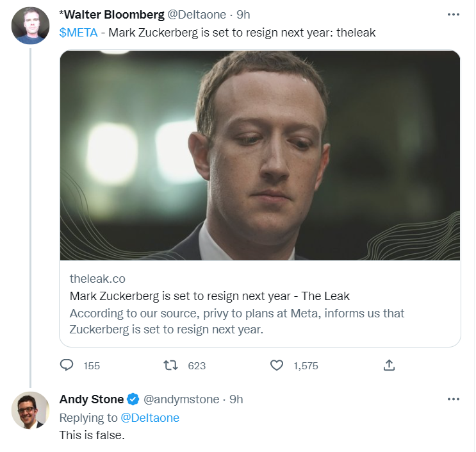Click the 9h timestamp on Andy's reply
The width and height of the screenshot is (476, 452).
point(236,399)
